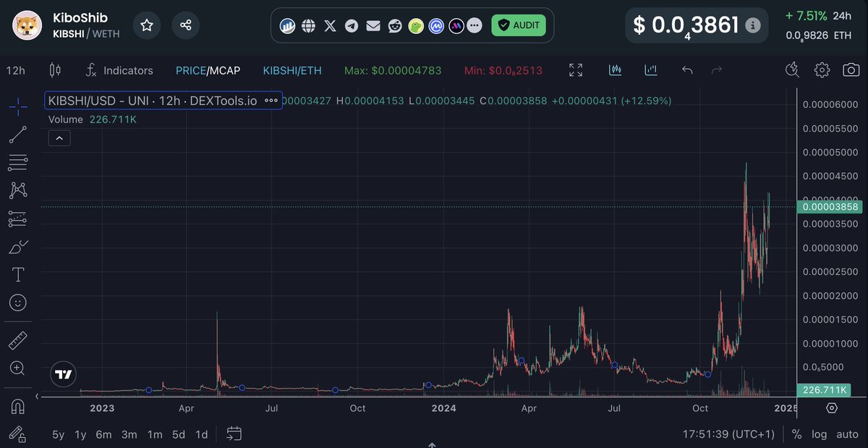
Task: Open the Telegram link
Action: click(352, 26)
